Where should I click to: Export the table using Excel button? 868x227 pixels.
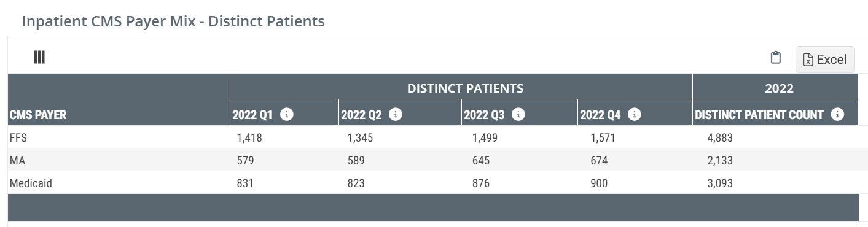(825, 60)
